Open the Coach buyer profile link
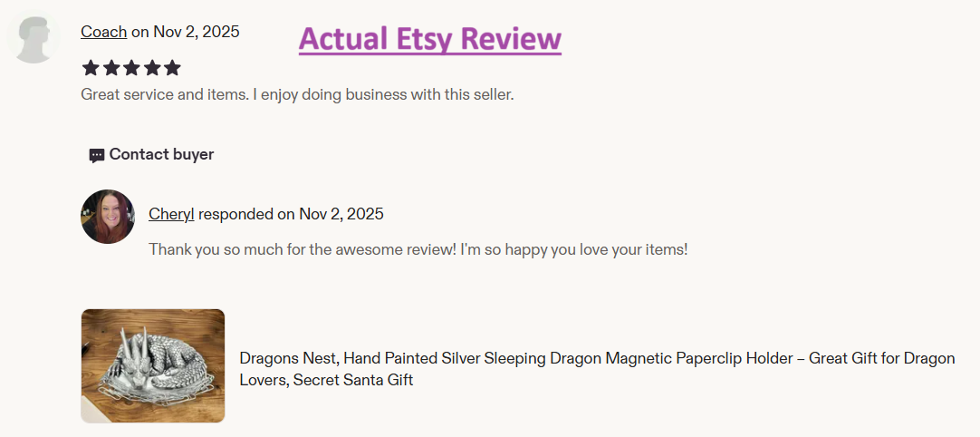This screenshot has height=437, width=980. click(104, 32)
